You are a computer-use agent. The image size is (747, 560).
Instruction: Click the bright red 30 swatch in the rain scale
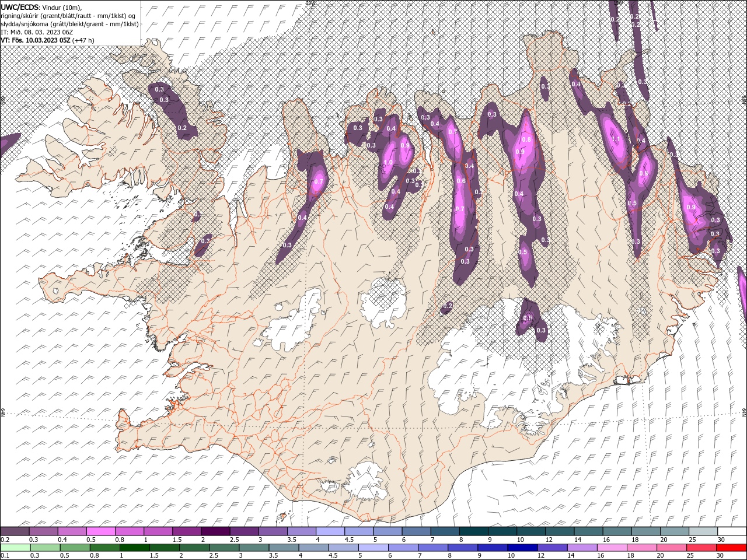pos(731,548)
